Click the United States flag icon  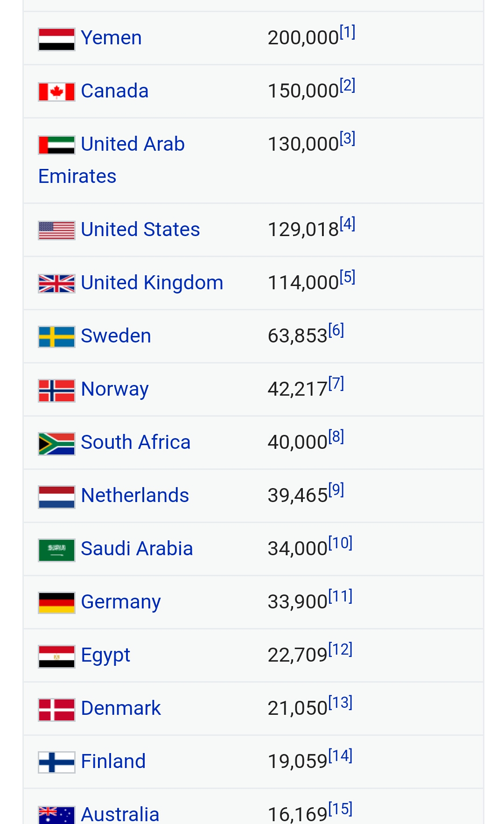click(x=56, y=230)
